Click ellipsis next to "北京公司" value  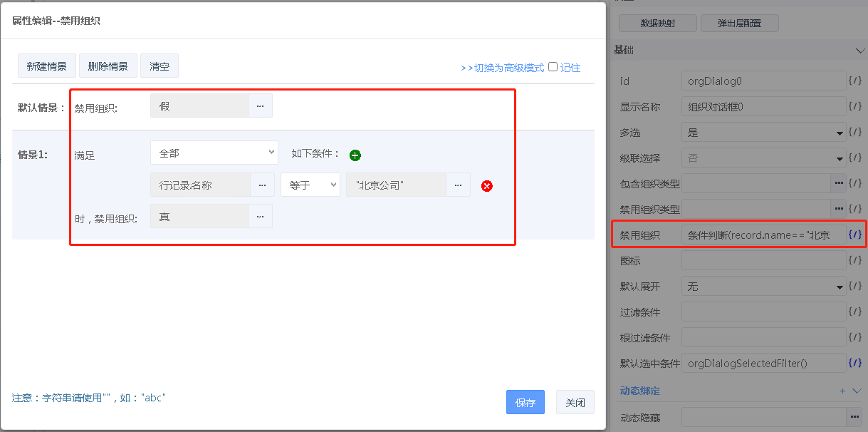(458, 185)
